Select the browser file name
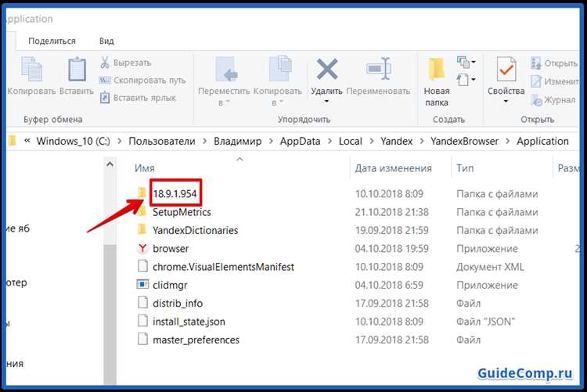This screenshot has height=392, width=587. [171, 249]
